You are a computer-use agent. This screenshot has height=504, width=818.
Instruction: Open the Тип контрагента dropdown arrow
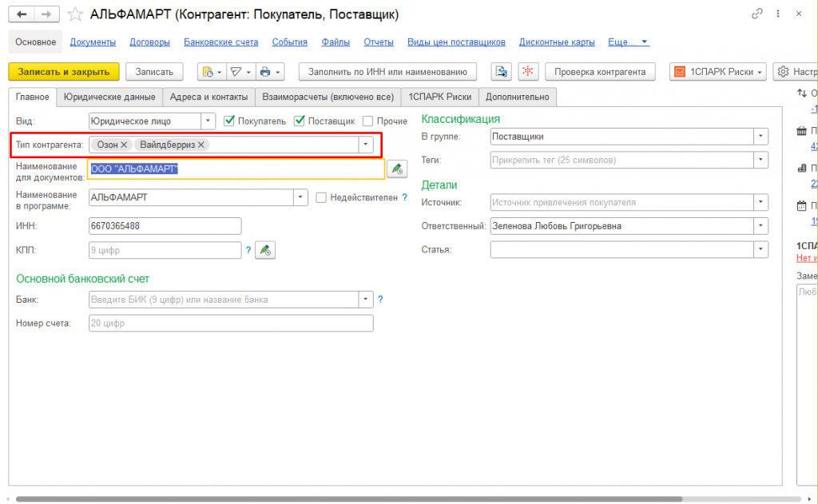366,145
